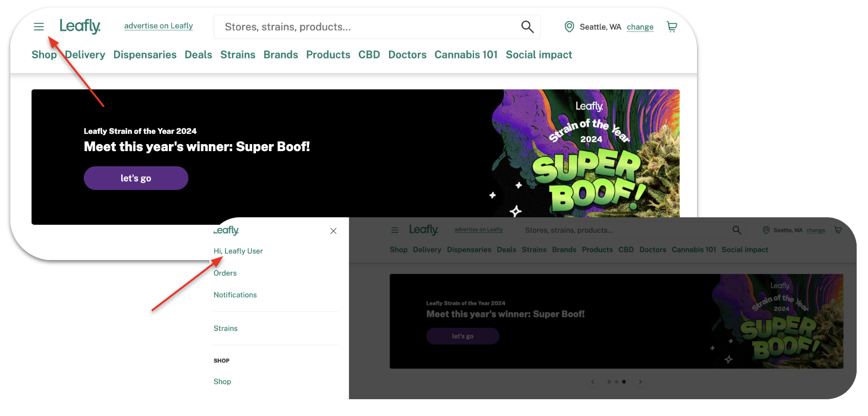This screenshot has width=868, height=416.
Task: Open Products tab in top navigation
Action: [x=328, y=55]
